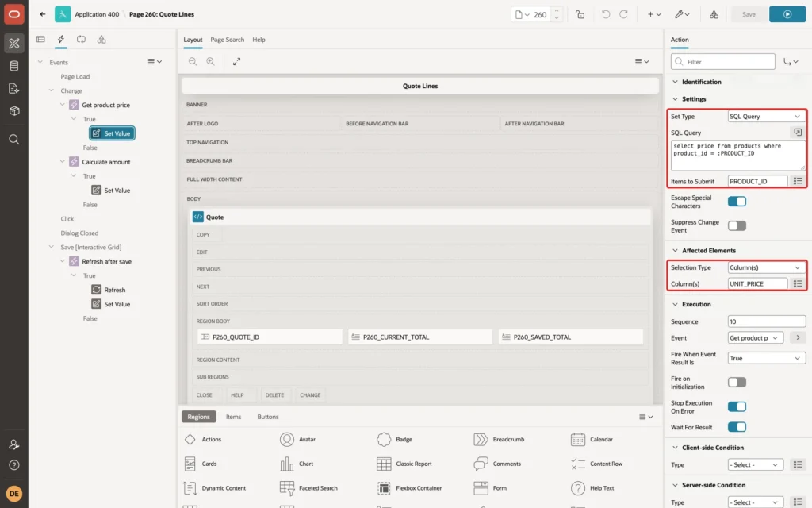Screen dimensions: 812x508
Task: Select Refresh after save dynamic action
Action: click(107, 261)
